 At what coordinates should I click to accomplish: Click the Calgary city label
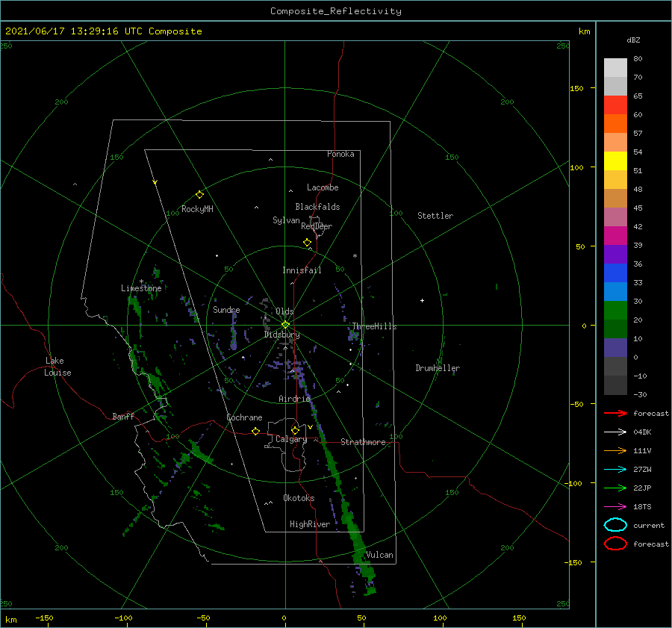pos(291,439)
